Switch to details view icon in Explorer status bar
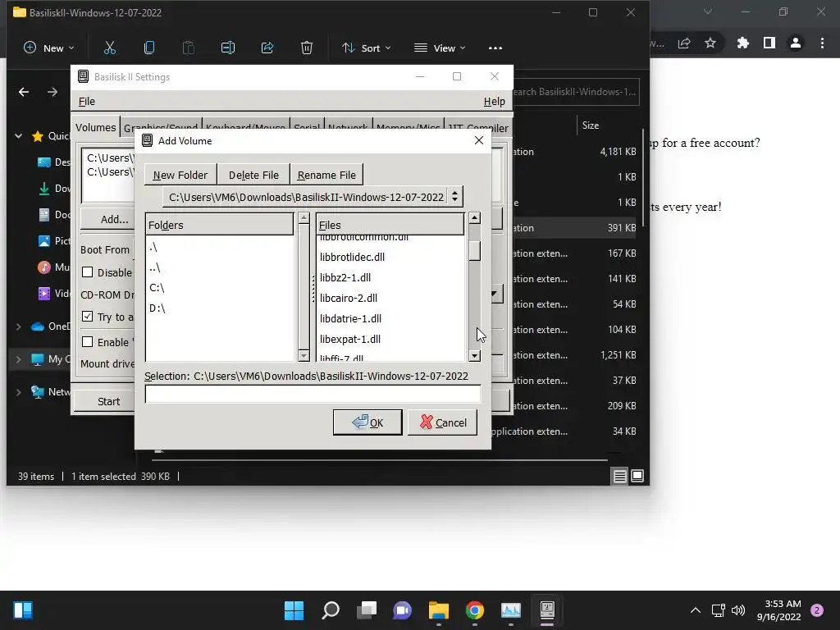This screenshot has width=840, height=630. [620, 476]
